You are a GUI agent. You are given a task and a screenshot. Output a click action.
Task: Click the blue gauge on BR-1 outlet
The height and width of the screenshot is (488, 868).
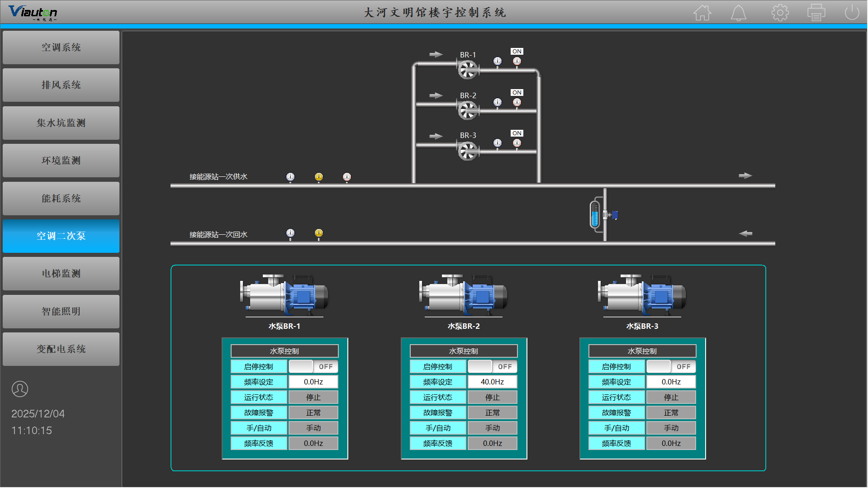click(498, 62)
